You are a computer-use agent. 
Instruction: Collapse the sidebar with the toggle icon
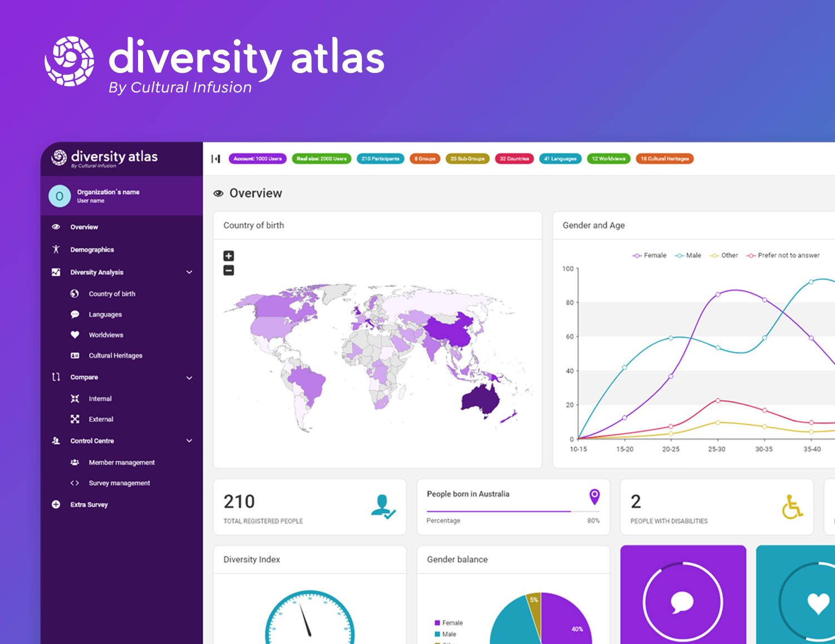(216, 159)
